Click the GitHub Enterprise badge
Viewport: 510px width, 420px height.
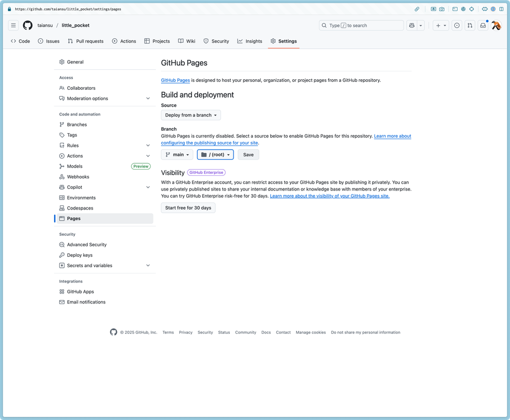click(206, 172)
